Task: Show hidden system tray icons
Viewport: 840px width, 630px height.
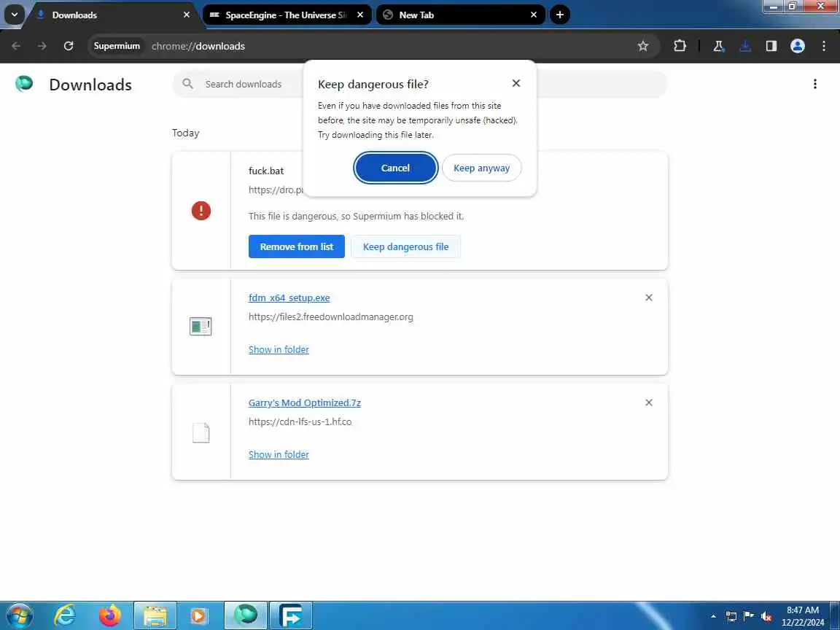Action: point(713,616)
